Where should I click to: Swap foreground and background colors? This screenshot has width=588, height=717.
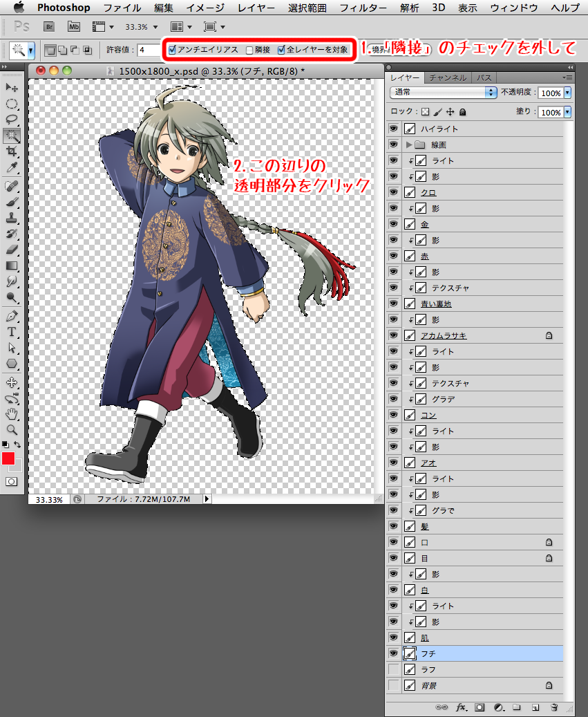[17, 445]
